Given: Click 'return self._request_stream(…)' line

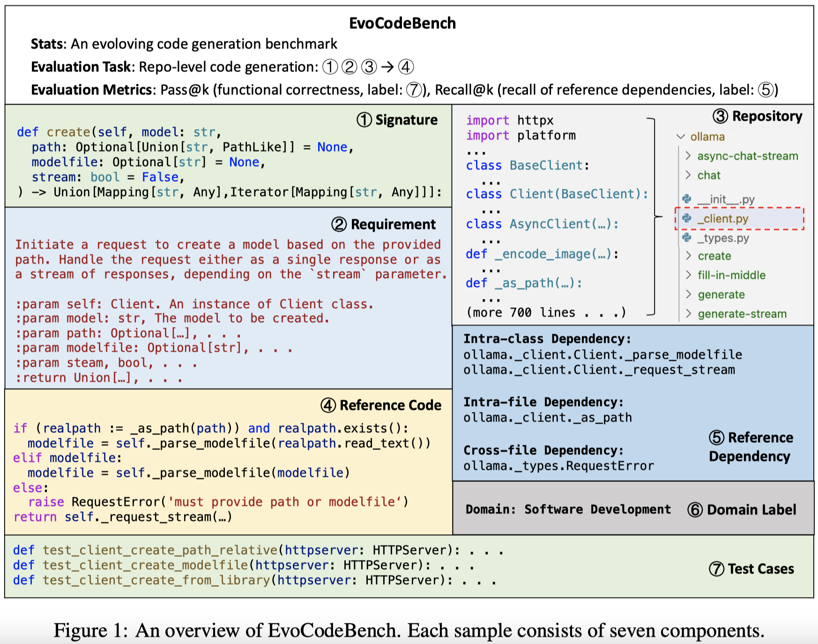Looking at the screenshot, I should [123, 517].
